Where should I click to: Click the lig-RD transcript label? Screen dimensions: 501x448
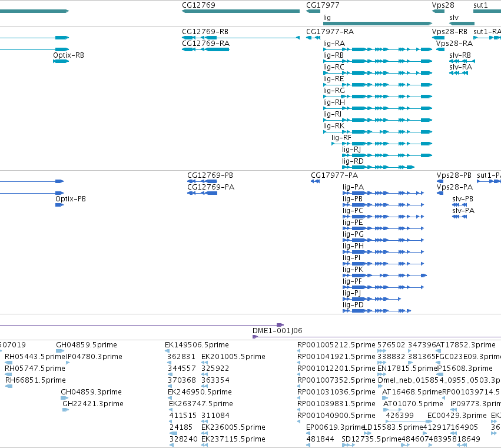click(353, 161)
